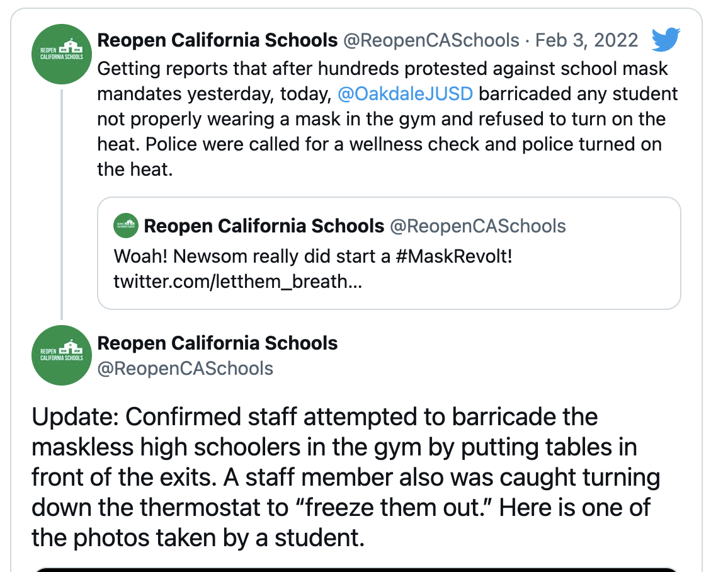Screen dimensions: 728x572
Task: Open the Update tweet's profile avatar
Action: [61, 355]
